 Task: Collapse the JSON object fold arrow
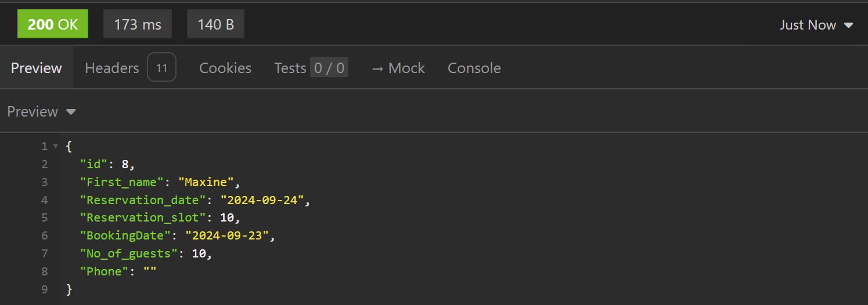coord(56,147)
